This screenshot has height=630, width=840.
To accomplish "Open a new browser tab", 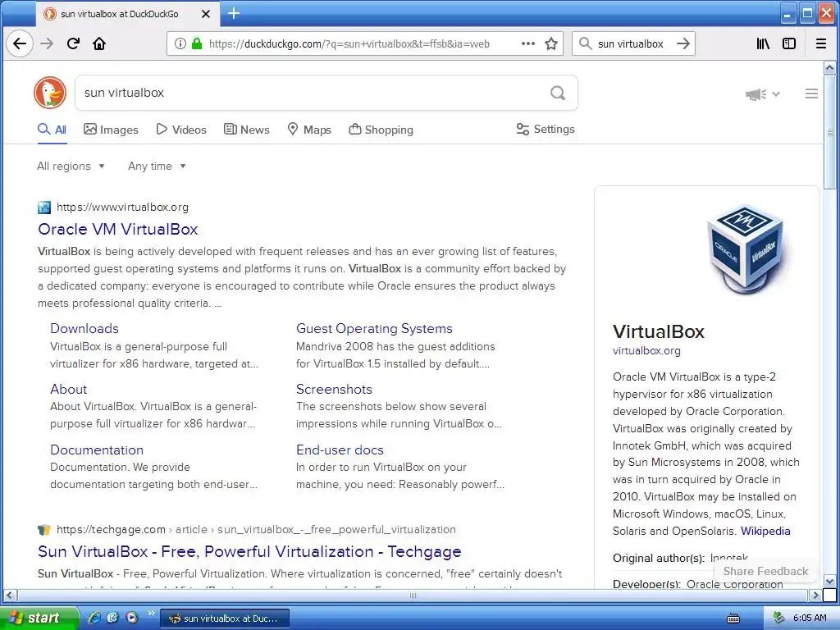I will [x=234, y=13].
